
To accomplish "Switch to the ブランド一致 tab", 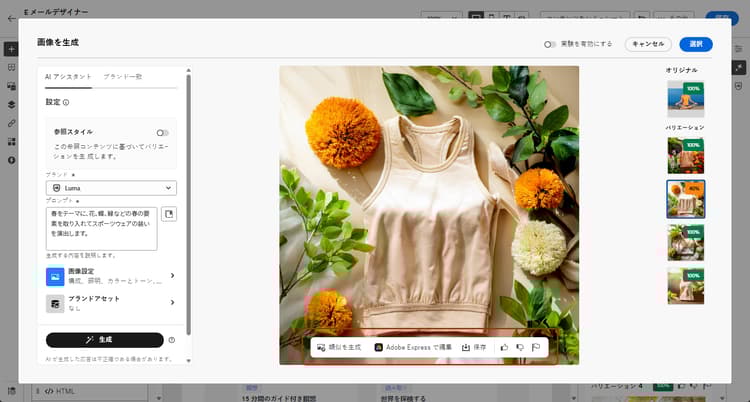I will coord(122,77).
